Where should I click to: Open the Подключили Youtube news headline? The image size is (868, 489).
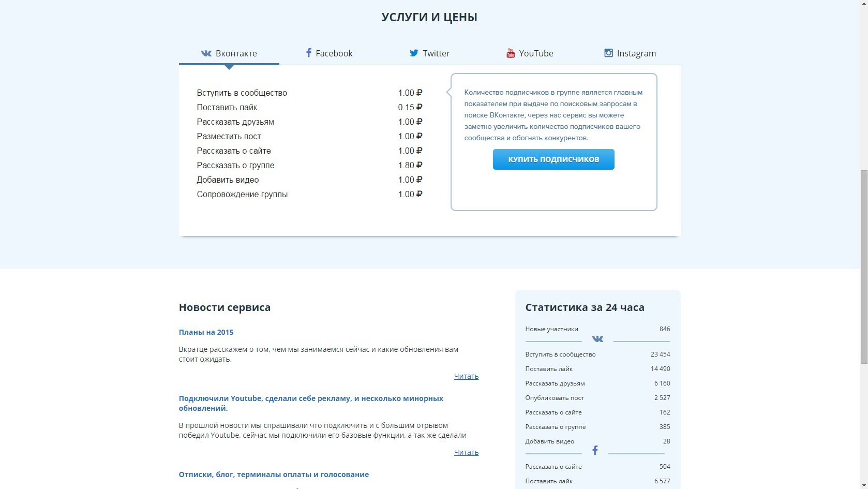click(x=311, y=403)
